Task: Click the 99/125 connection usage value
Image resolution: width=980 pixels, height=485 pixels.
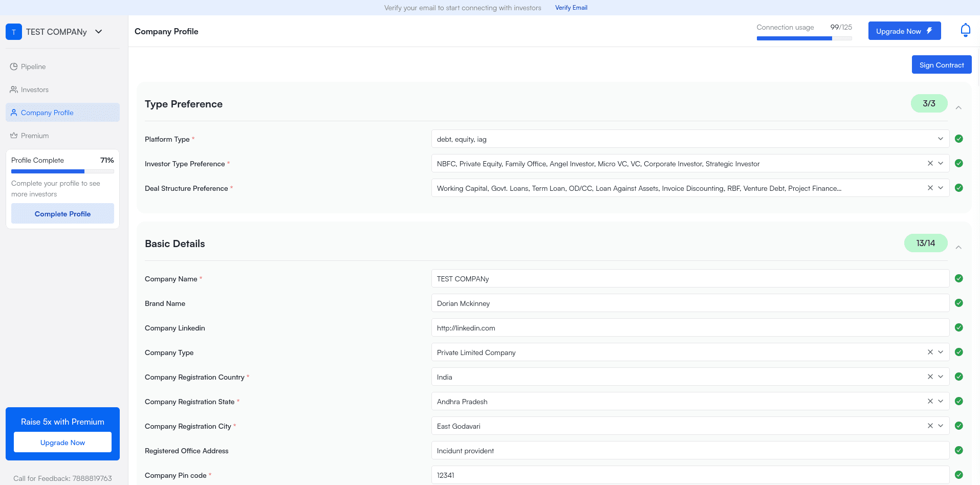Action: 841,27
